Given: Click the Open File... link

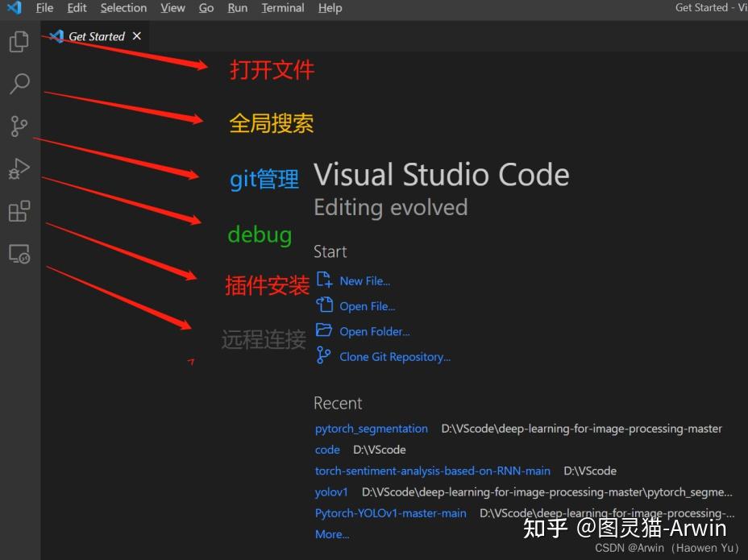Looking at the screenshot, I should (x=367, y=306).
